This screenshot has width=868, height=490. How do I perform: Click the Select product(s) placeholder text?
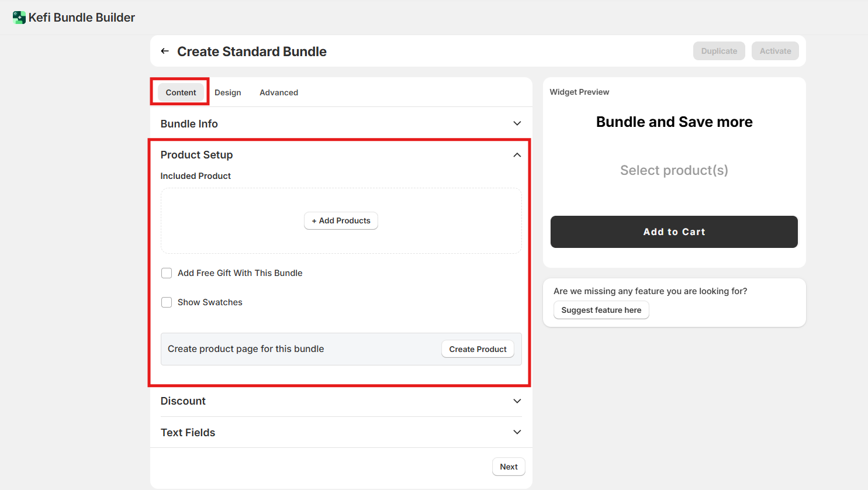point(674,170)
